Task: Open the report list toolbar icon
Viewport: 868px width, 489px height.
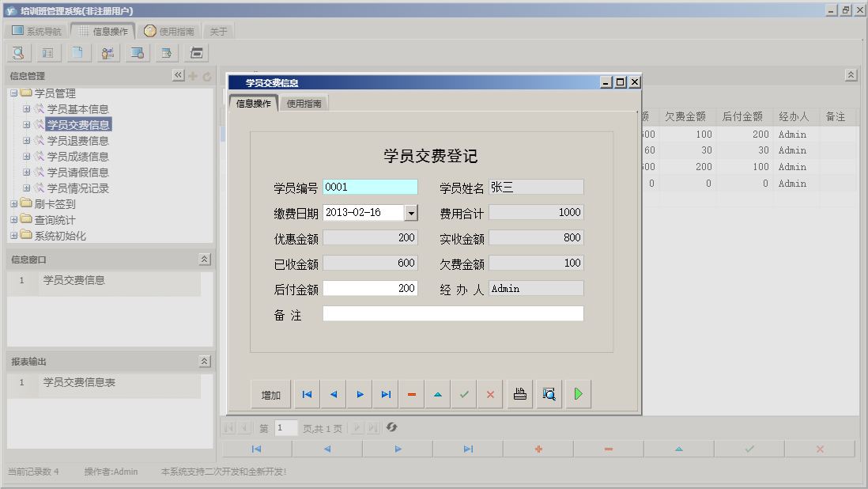Action: [47, 52]
